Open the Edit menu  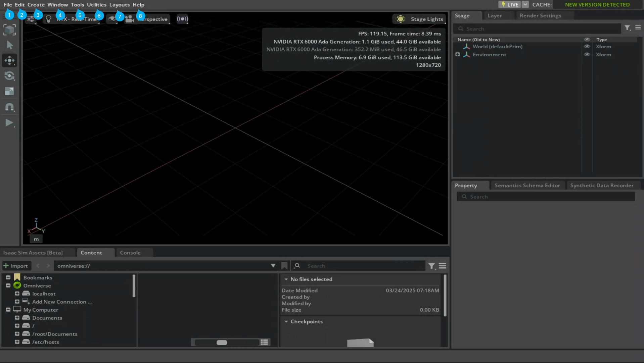click(x=19, y=5)
